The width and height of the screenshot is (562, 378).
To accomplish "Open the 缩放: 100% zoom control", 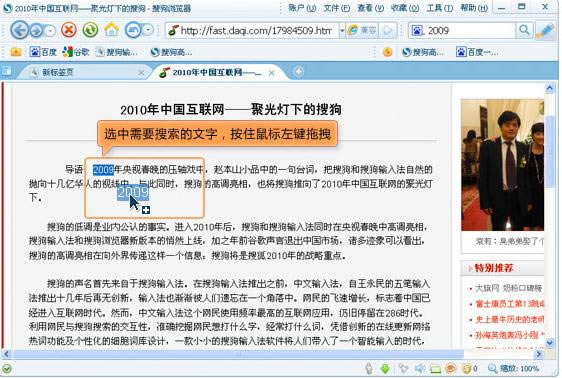I will (x=513, y=368).
